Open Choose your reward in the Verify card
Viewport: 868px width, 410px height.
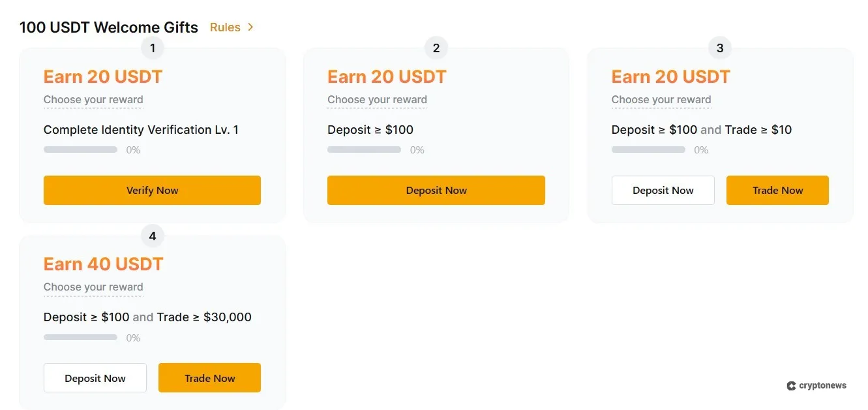[93, 99]
